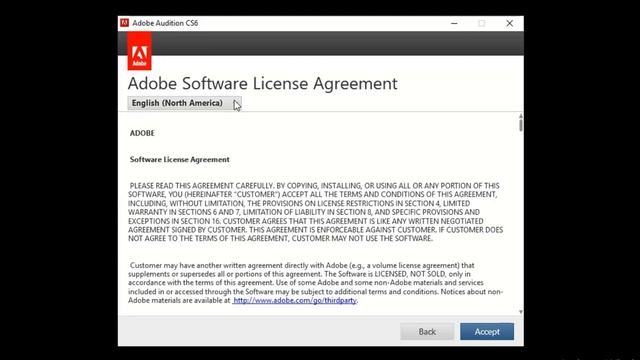Screen dimensions: 640x360
Task: Click the Adobe Audition title bar icon
Action: pos(124,23)
